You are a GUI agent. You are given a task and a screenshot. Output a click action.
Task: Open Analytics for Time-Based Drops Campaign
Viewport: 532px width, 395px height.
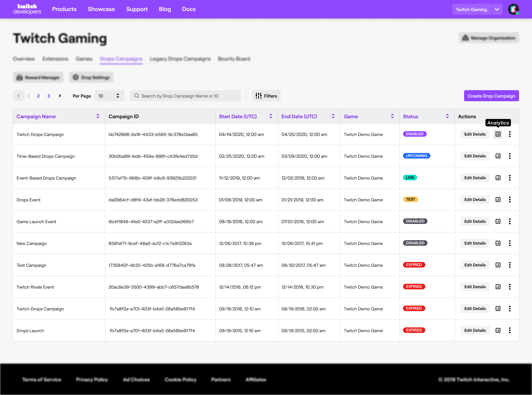click(498, 156)
